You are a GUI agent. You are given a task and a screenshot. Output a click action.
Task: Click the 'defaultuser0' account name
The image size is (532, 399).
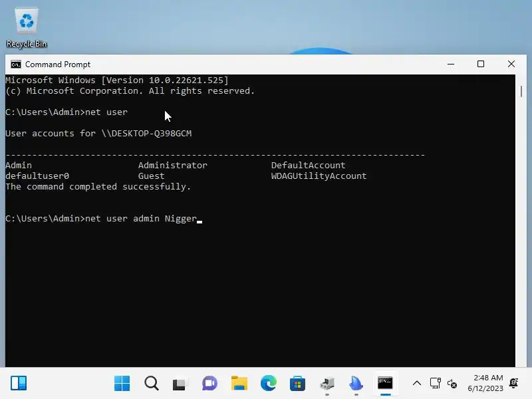pyautogui.click(x=37, y=176)
